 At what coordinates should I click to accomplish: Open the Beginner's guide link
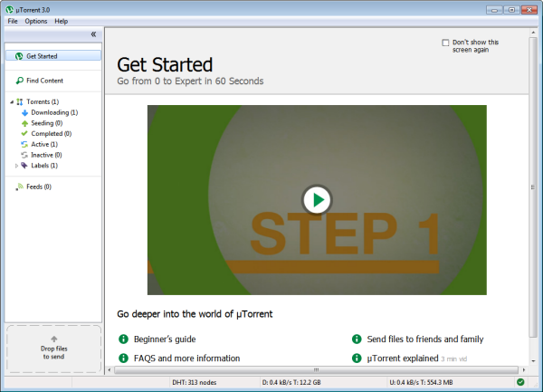coord(165,339)
